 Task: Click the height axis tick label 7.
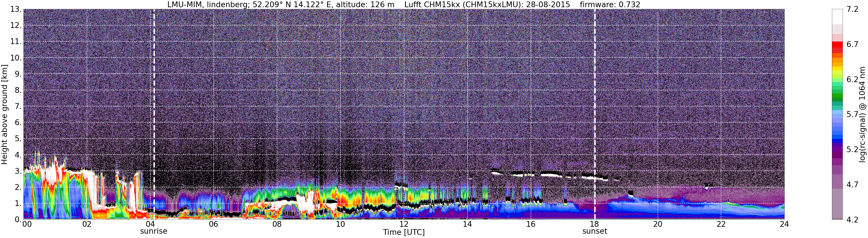click(18, 106)
